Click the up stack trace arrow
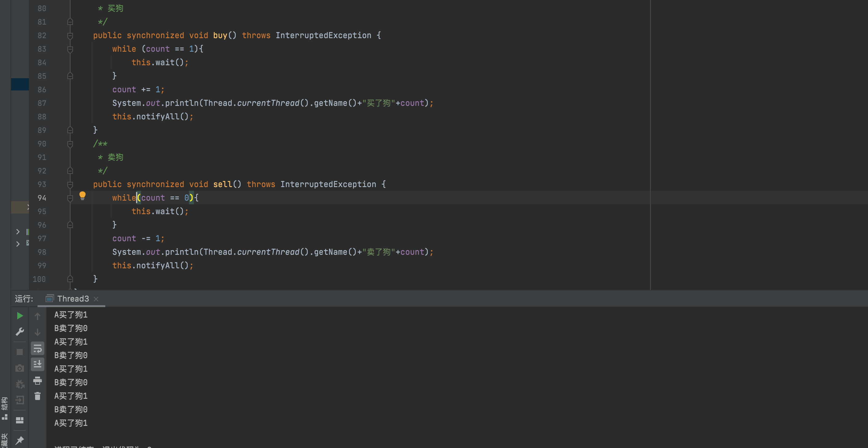 38,316
